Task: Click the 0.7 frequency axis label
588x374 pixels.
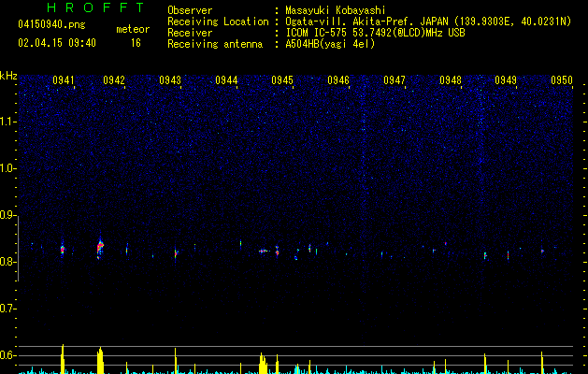Action: (8, 309)
